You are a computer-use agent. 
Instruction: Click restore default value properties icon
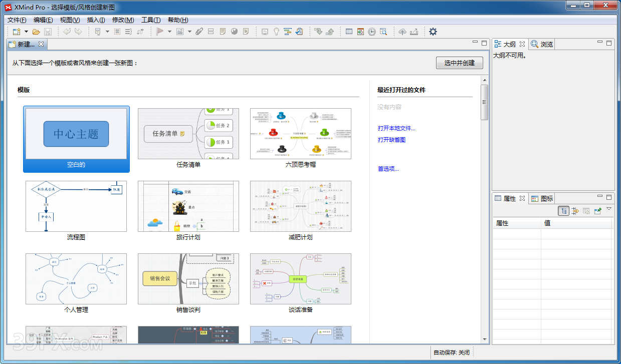tap(586, 211)
